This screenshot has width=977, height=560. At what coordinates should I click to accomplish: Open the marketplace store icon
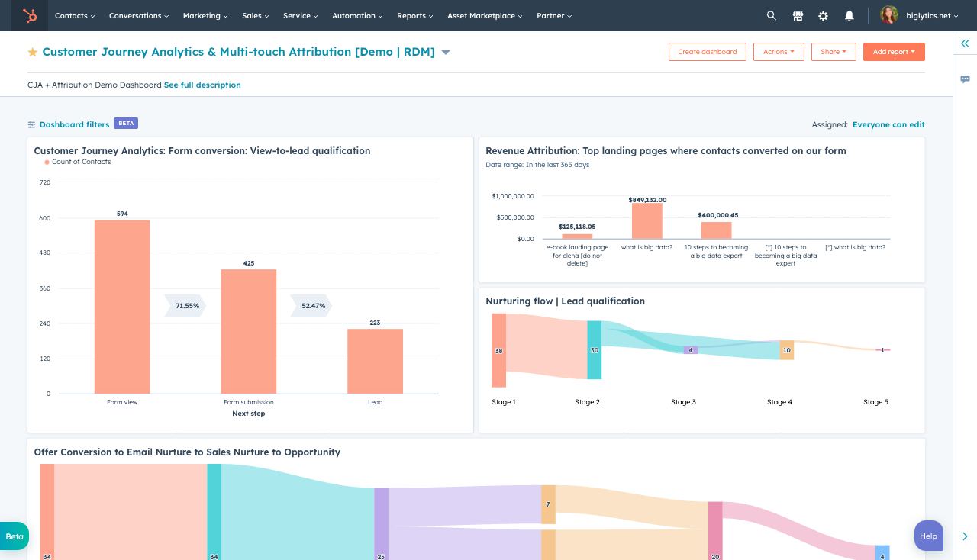(x=797, y=15)
